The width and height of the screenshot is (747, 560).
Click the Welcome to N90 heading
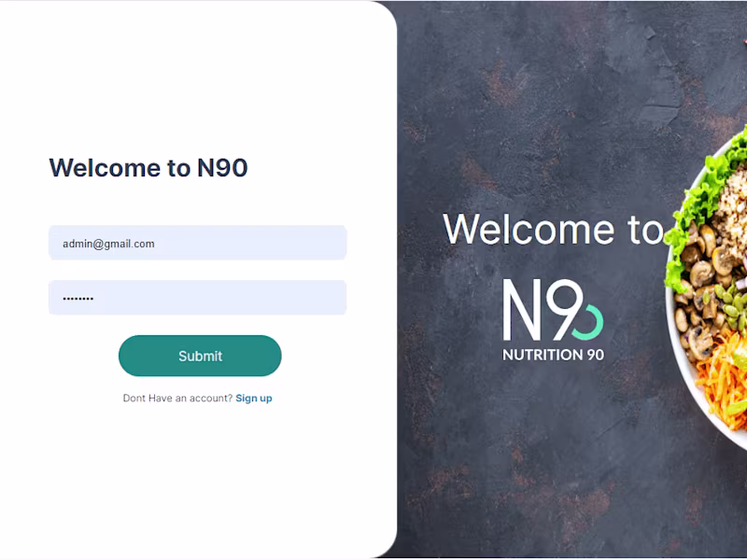148,168
